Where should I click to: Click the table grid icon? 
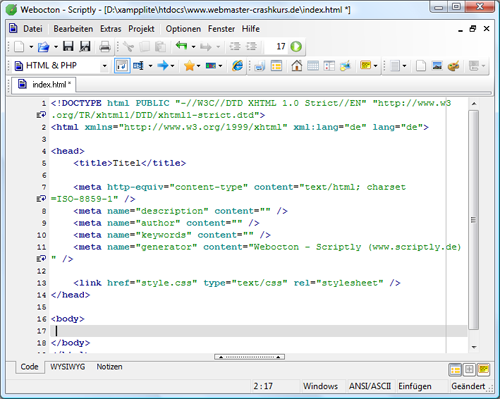click(x=313, y=66)
